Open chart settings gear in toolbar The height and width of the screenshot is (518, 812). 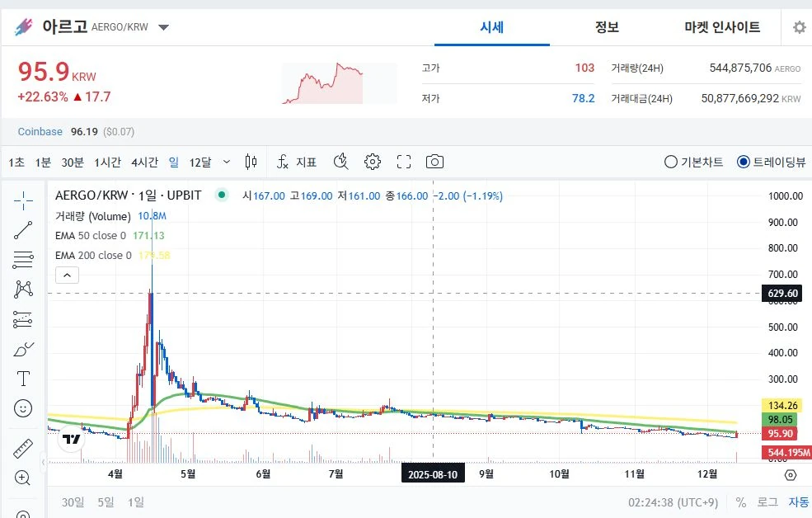pyautogui.click(x=373, y=162)
